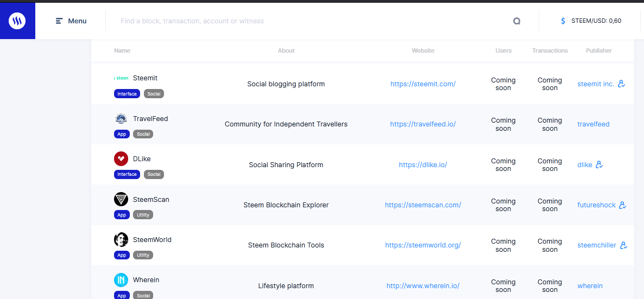The width and height of the screenshot is (644, 299).
Task: Open the Menu in the header
Action: tap(71, 21)
